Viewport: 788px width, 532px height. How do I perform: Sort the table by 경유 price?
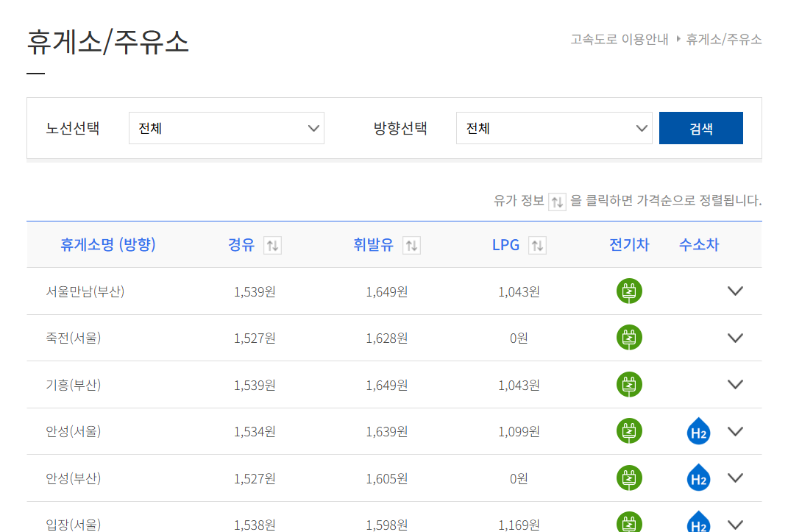[272, 245]
